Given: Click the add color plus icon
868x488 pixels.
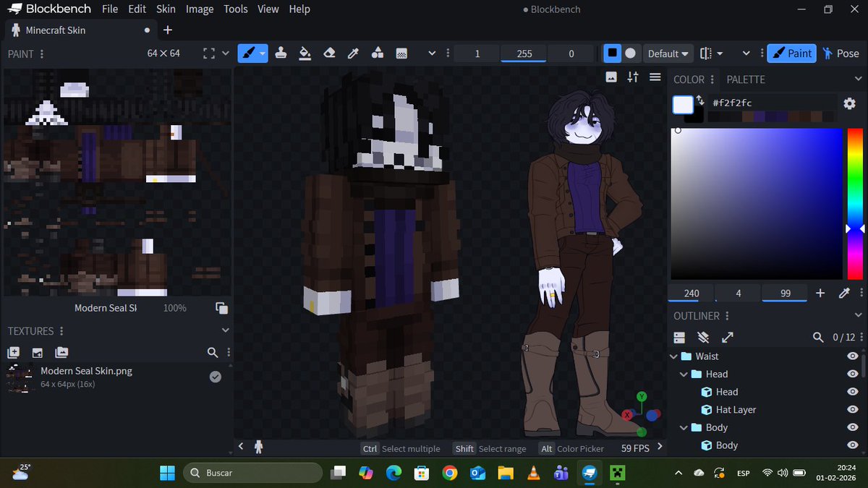Looking at the screenshot, I should point(820,293).
